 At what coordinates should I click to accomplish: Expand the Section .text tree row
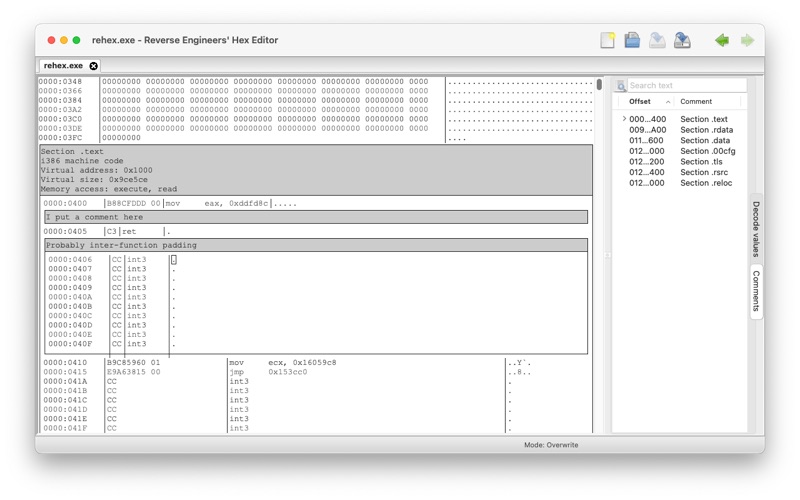click(x=624, y=118)
